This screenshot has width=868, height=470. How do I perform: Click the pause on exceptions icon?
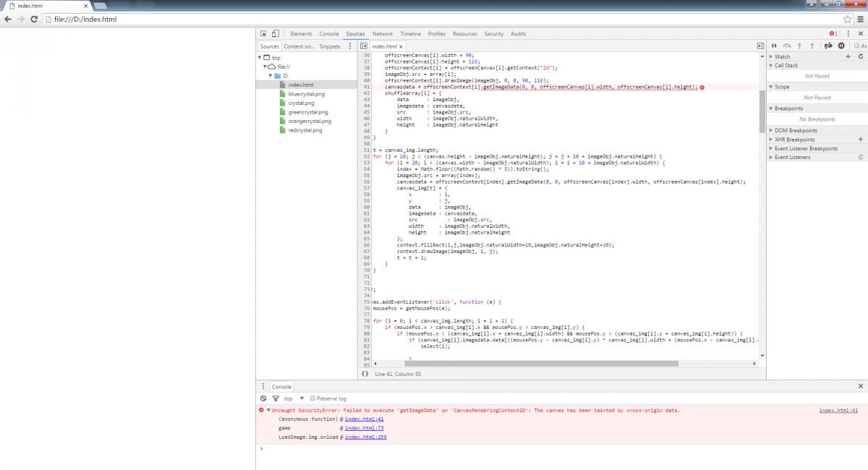pos(841,46)
